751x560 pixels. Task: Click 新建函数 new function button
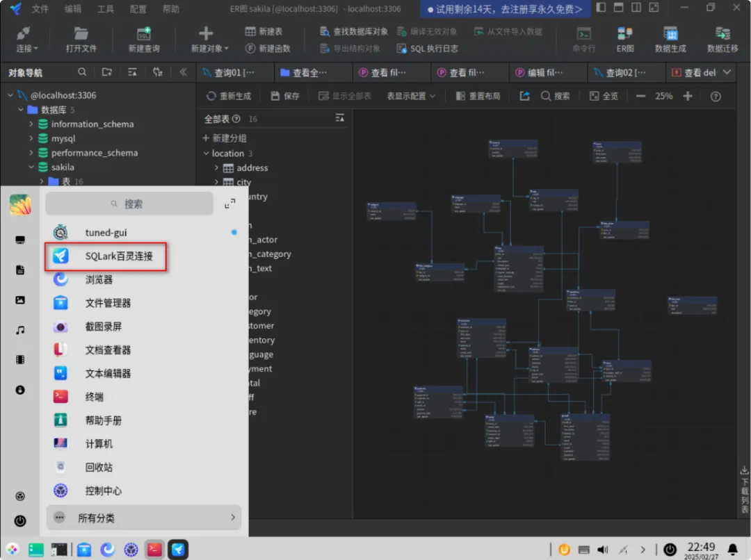[x=268, y=49]
